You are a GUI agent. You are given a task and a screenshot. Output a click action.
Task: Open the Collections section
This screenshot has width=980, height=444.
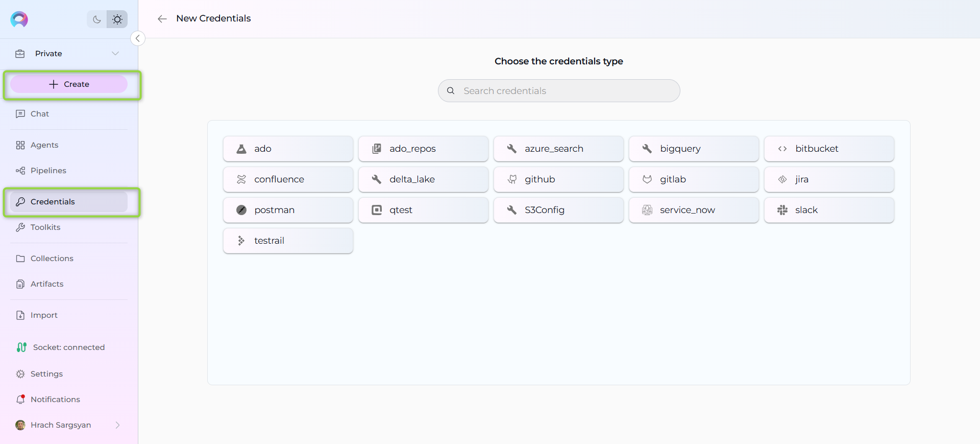point(69,259)
